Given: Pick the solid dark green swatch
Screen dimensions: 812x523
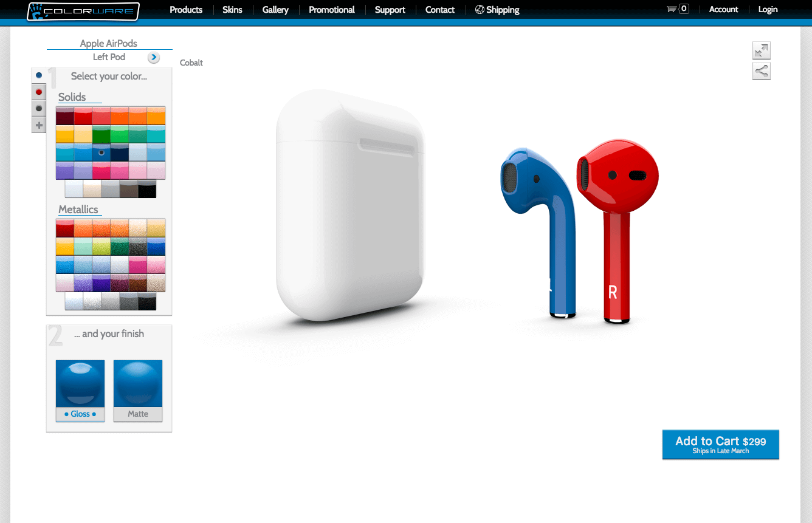Looking at the screenshot, I should tap(101, 134).
